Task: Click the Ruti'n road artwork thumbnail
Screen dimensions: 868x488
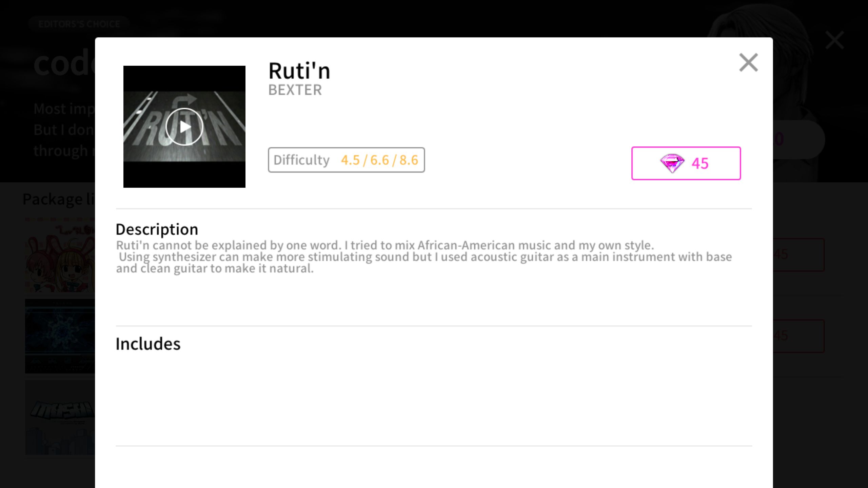Action: pyautogui.click(x=184, y=127)
